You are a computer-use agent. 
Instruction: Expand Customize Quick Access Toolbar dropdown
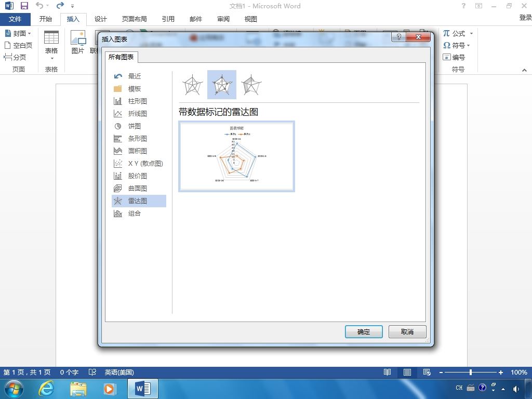tap(72, 6)
